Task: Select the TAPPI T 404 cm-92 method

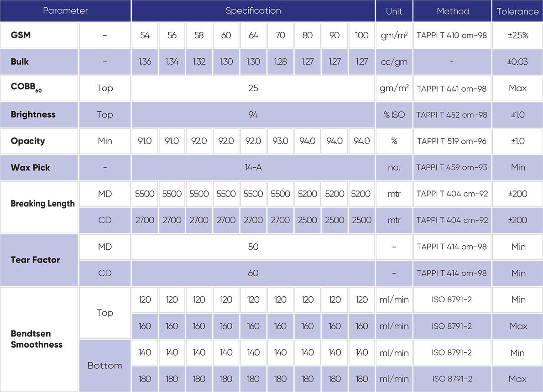Action: (x=452, y=220)
